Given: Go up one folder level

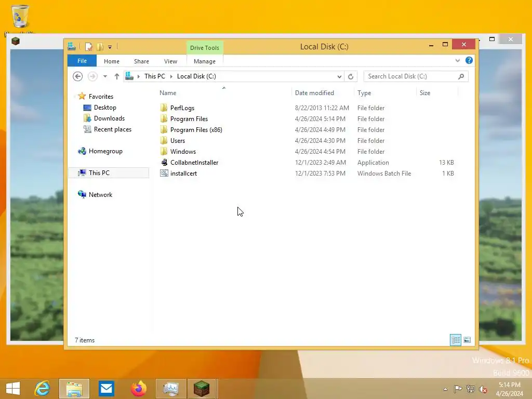Looking at the screenshot, I should pos(117,76).
